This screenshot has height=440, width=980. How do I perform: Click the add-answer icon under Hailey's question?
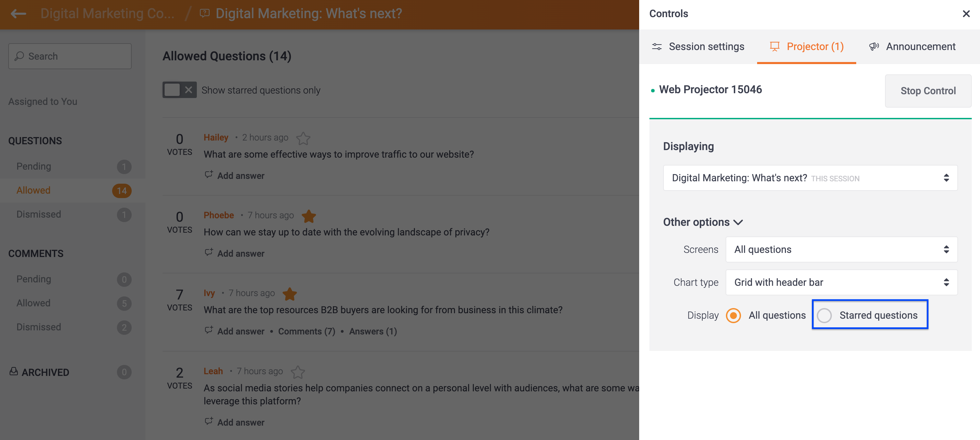[209, 174]
